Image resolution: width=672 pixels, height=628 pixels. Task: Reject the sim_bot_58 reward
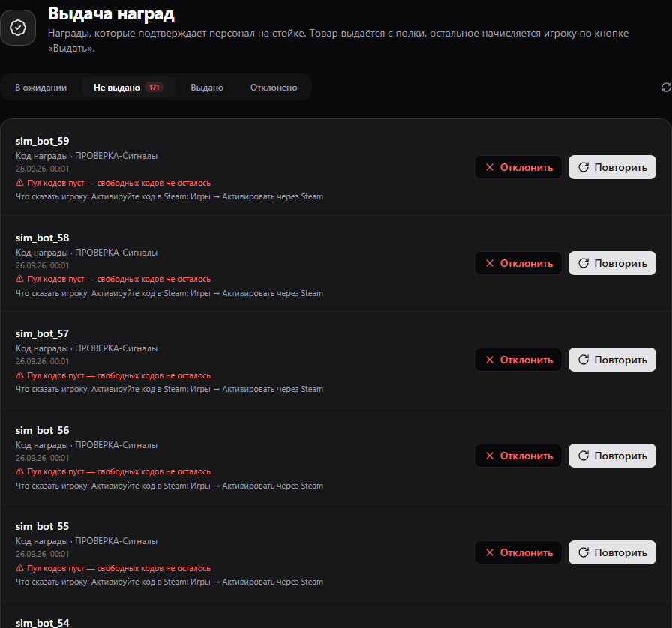click(x=518, y=263)
